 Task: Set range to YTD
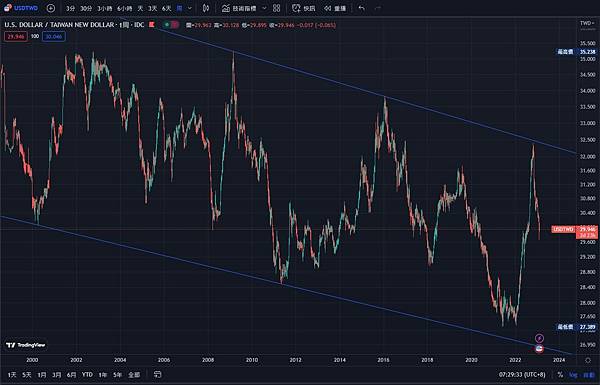pos(87,375)
